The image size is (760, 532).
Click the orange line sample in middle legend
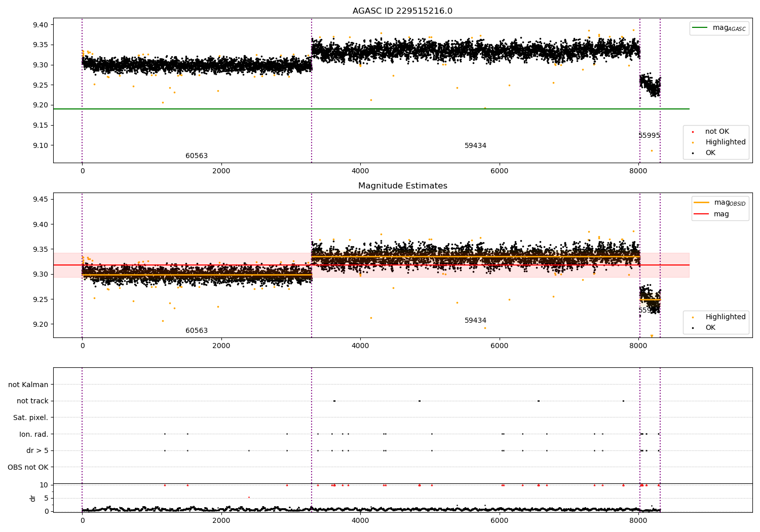click(x=702, y=202)
